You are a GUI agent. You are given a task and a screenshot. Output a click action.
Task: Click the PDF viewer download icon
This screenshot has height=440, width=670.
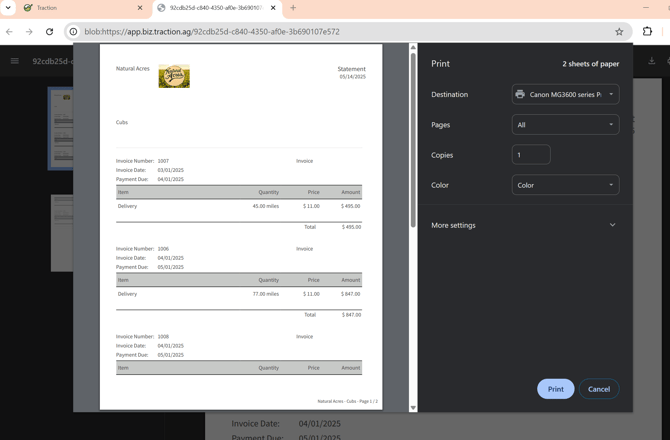[x=652, y=61]
